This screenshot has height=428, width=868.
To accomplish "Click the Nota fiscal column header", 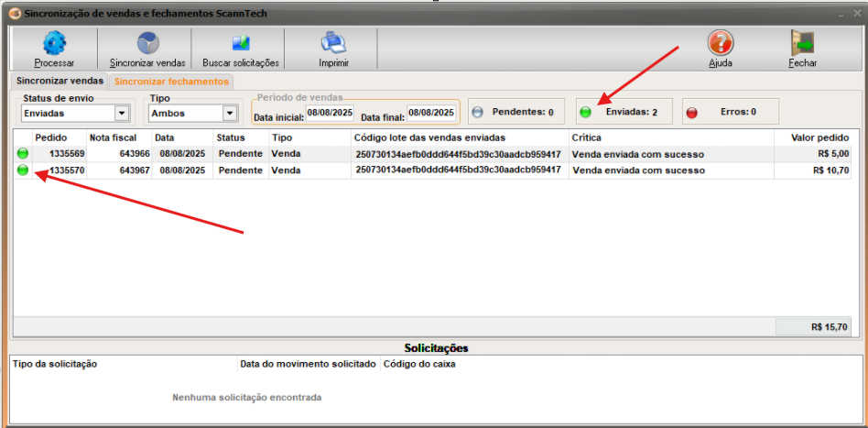I will pos(113,137).
